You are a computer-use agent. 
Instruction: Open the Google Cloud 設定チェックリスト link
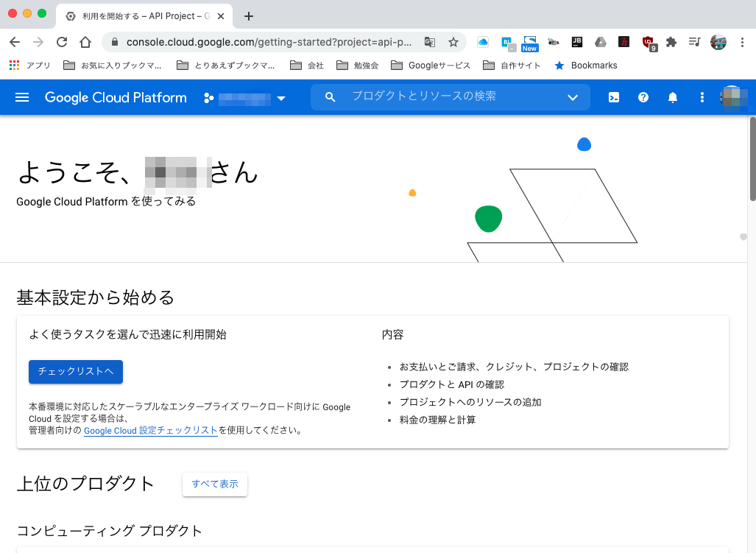(x=150, y=430)
